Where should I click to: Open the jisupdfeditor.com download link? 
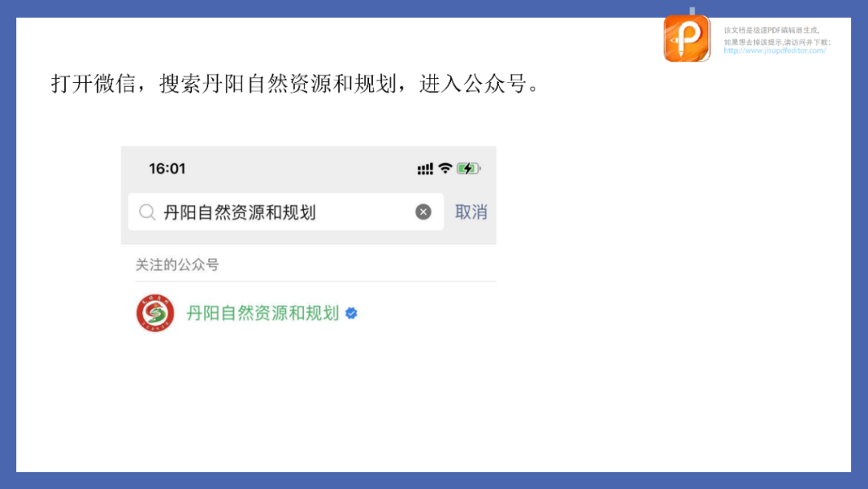[x=775, y=51]
